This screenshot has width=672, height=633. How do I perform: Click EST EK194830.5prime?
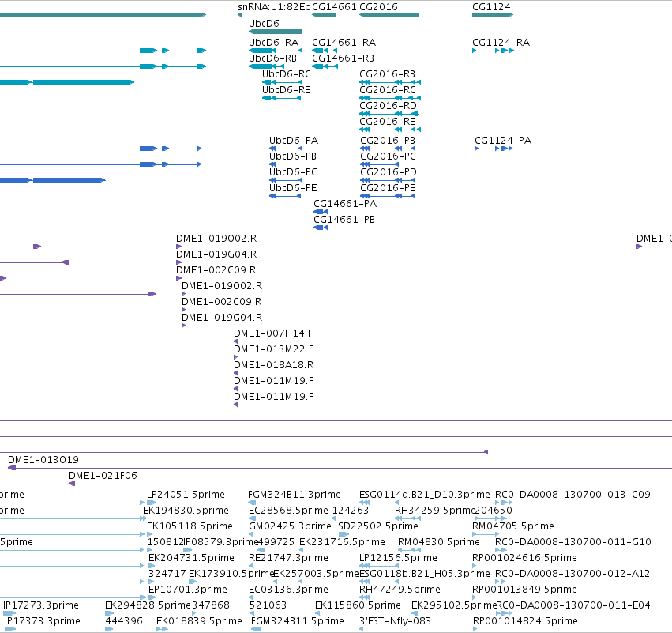click(145, 519)
